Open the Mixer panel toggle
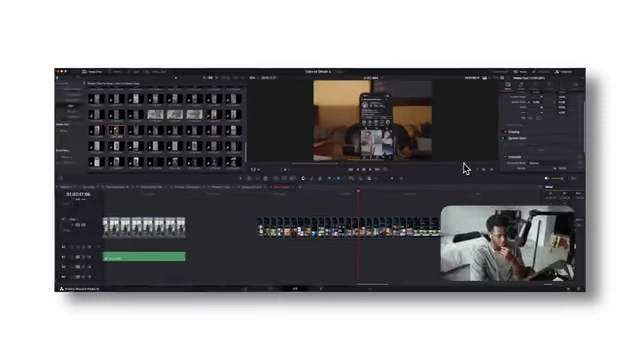Screen dimensions: 640x360 520,72
